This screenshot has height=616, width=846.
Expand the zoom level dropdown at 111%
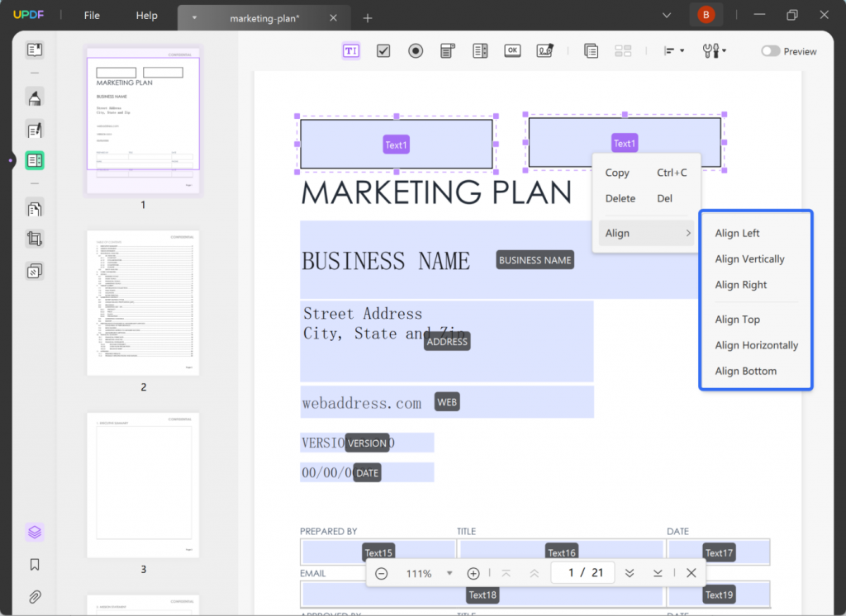[x=449, y=573]
